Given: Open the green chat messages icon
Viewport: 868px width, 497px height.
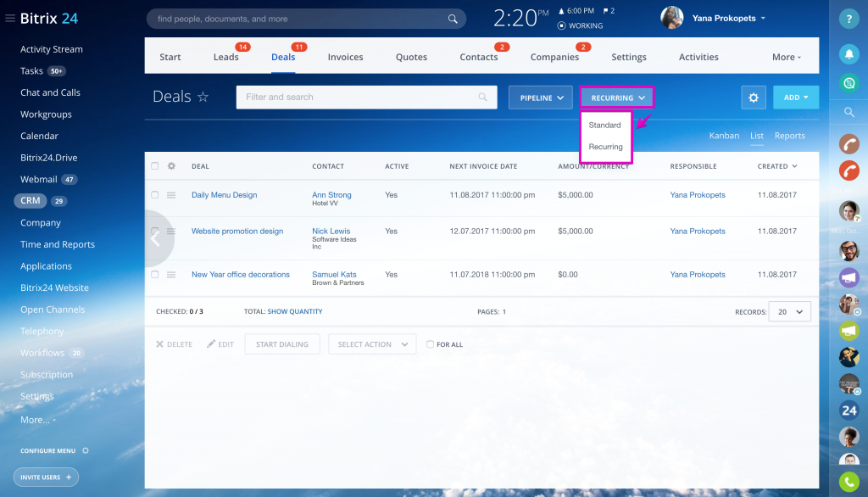Looking at the screenshot, I should tap(849, 83).
